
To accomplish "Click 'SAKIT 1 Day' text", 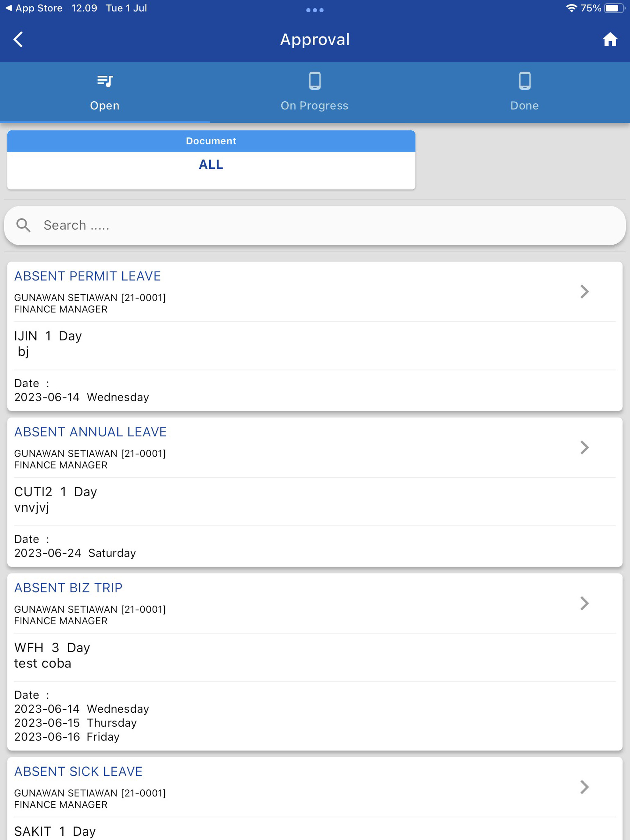I will pyautogui.click(x=55, y=831).
